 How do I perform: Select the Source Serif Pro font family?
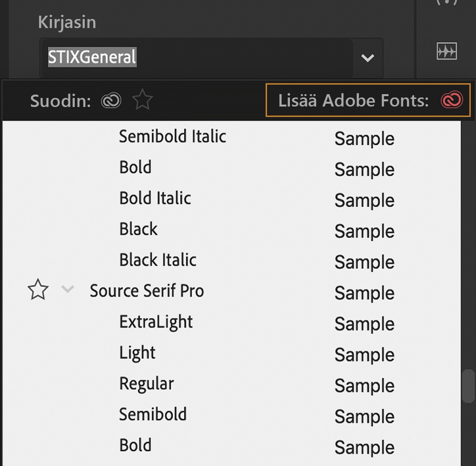[x=146, y=291]
